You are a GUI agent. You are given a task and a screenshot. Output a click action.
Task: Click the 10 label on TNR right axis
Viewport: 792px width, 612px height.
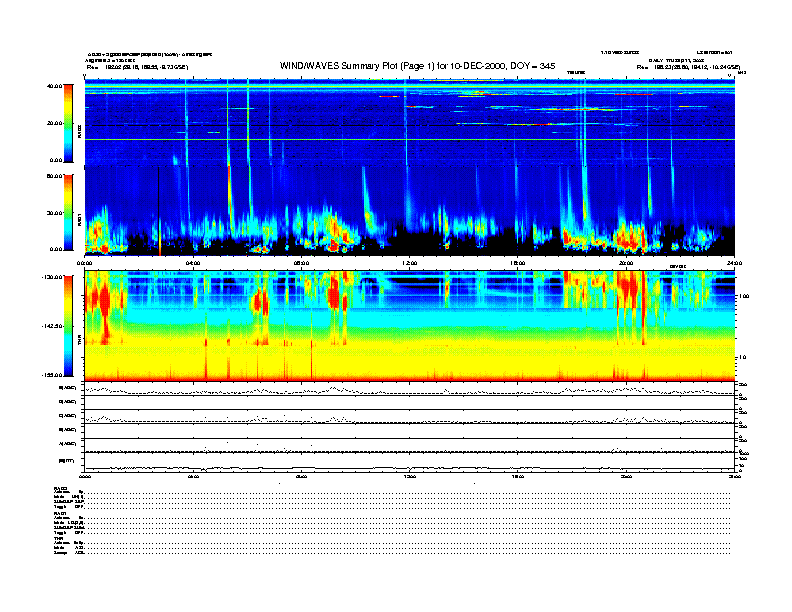pos(742,357)
